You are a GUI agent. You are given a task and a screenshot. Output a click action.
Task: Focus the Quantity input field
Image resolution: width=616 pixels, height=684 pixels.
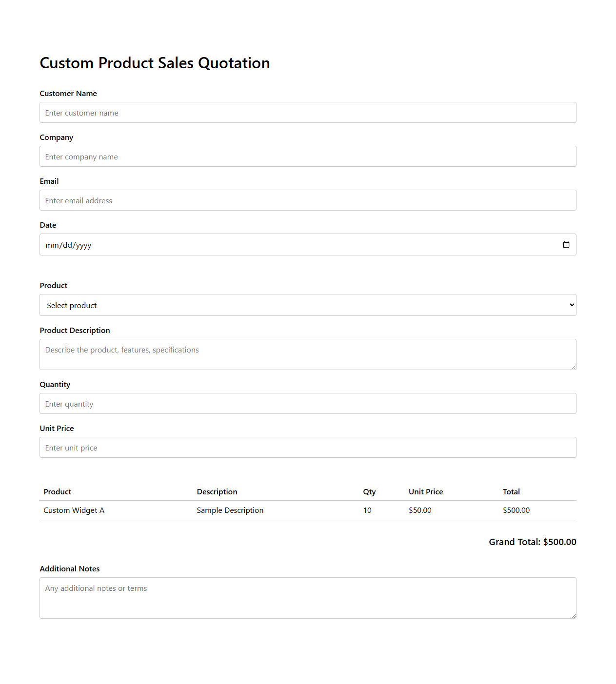click(308, 403)
